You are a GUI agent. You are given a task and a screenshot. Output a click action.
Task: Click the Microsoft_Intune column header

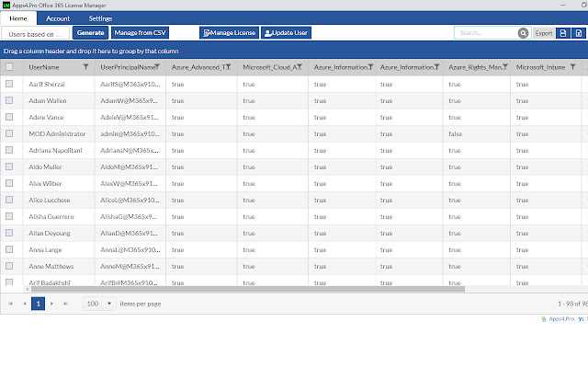click(x=540, y=67)
